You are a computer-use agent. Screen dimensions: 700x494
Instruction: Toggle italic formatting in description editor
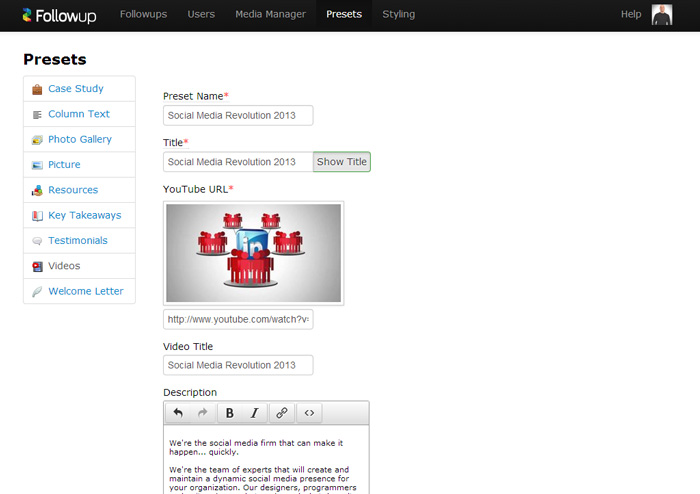click(254, 413)
